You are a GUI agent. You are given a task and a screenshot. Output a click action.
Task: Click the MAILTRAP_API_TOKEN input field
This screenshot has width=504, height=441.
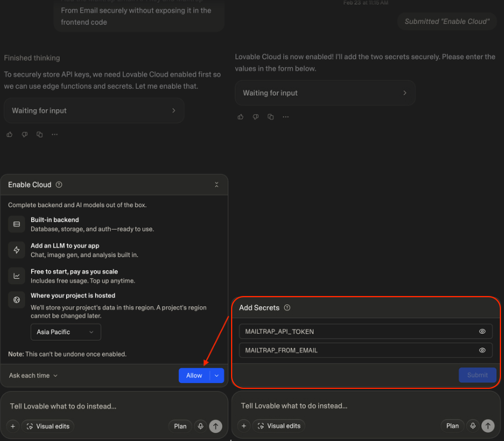click(366, 331)
